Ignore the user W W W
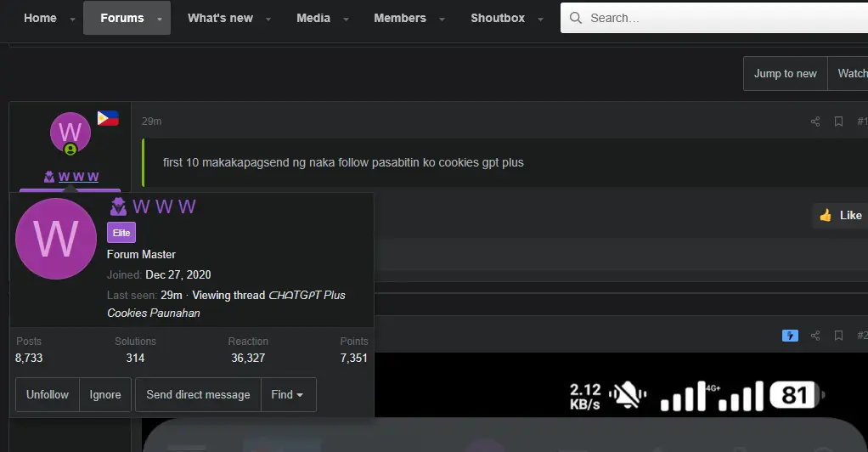 [x=105, y=394]
